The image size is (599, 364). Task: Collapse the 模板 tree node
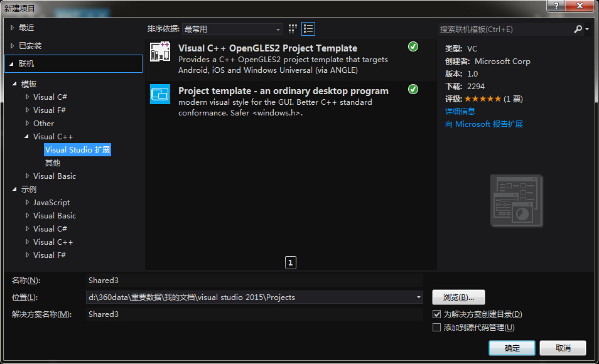click(x=14, y=83)
